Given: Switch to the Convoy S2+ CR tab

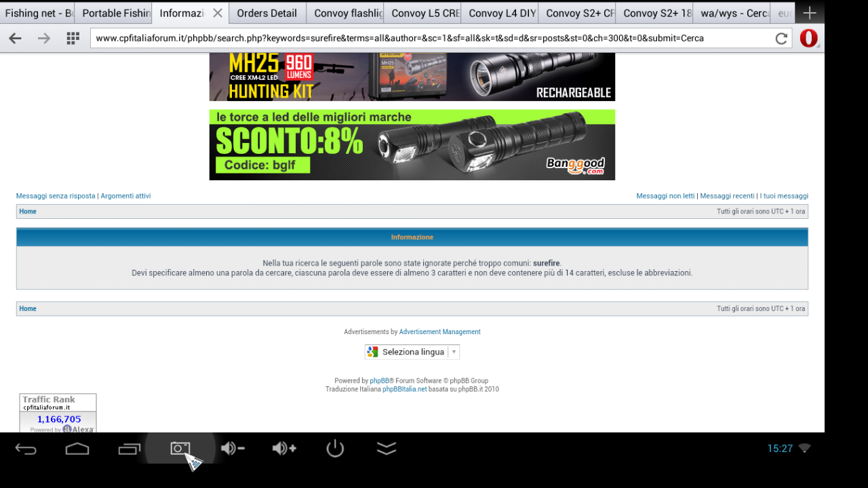Looking at the screenshot, I should (576, 13).
